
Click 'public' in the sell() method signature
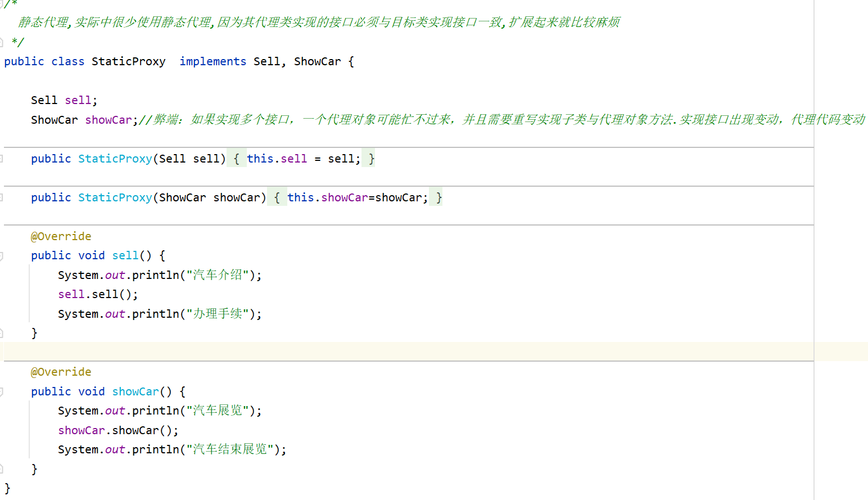coord(51,256)
